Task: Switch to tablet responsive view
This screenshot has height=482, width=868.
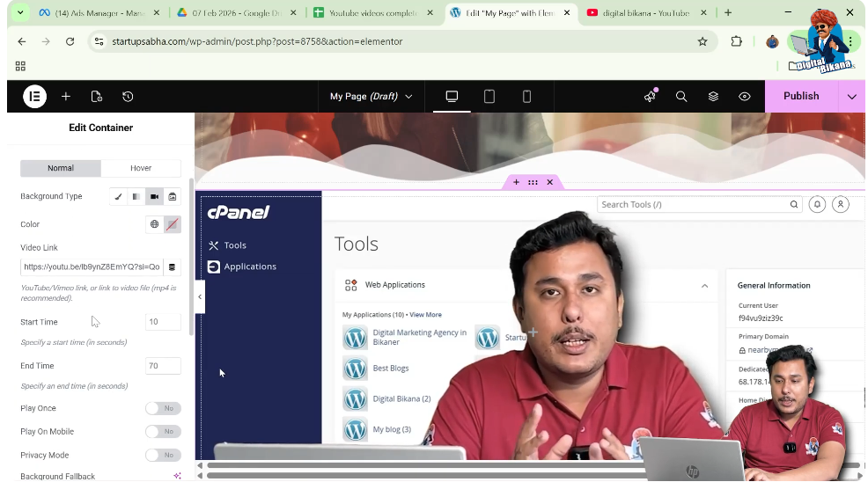Action: [x=489, y=97]
